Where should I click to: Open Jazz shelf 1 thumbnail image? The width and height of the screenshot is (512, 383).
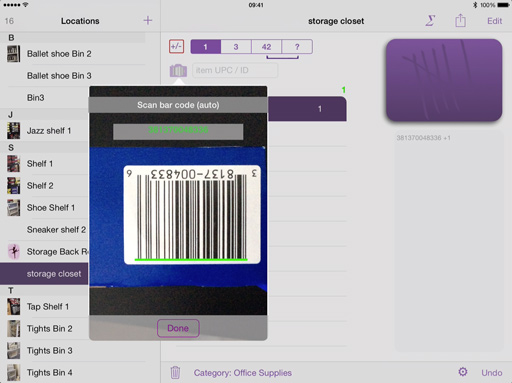coord(14,131)
